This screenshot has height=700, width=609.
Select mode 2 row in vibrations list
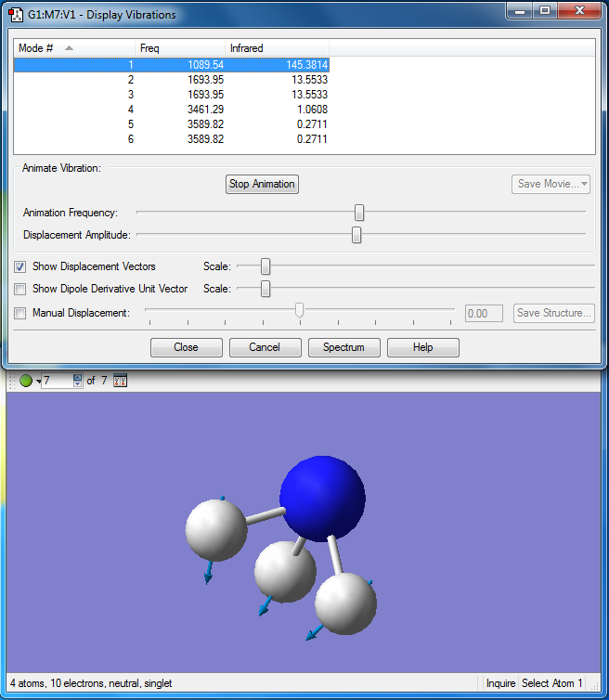pyautogui.click(x=172, y=80)
